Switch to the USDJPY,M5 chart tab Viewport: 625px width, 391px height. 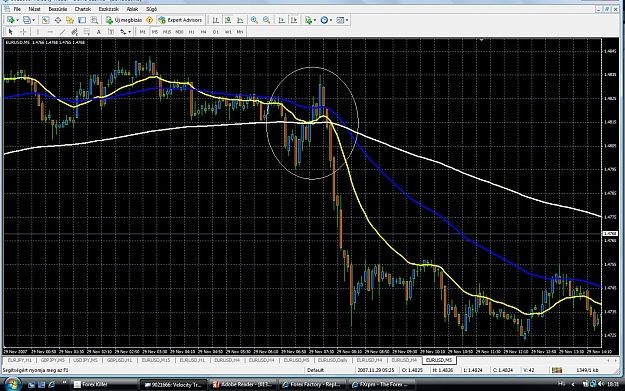86,360
